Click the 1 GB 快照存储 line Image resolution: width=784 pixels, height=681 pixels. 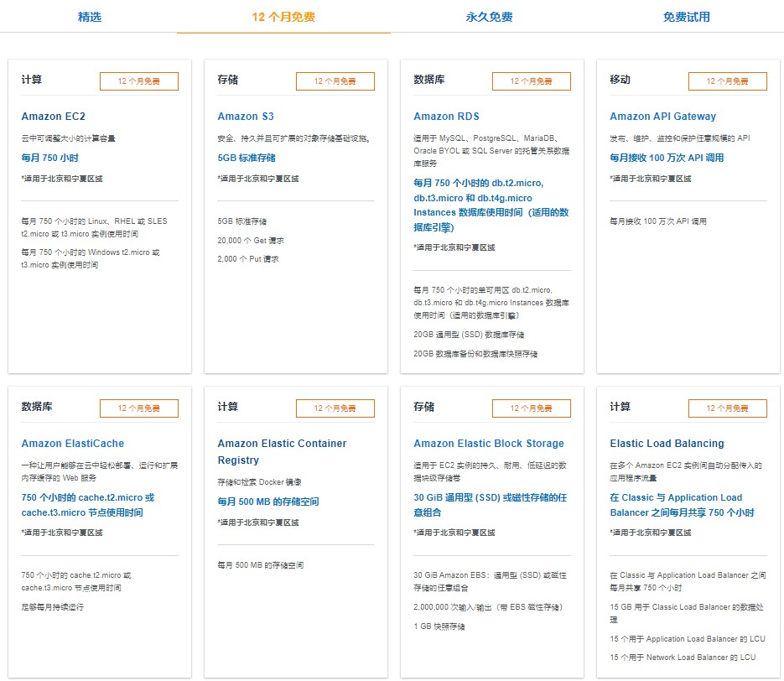[439, 626]
